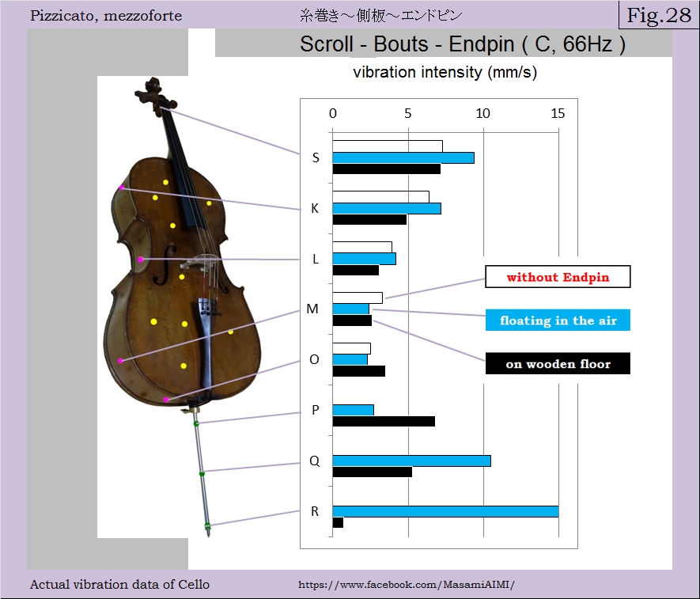
Task: Click the green marker at the endpin tip
Action: [207, 524]
